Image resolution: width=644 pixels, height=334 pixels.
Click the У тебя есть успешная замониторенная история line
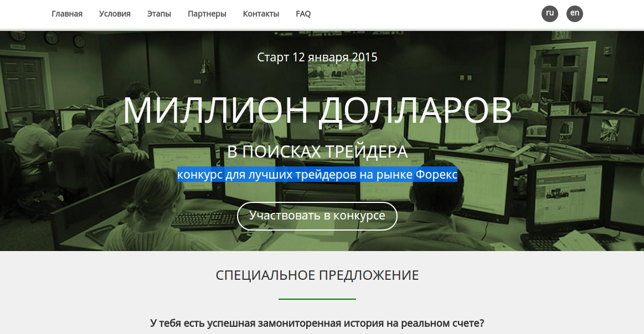click(x=317, y=323)
